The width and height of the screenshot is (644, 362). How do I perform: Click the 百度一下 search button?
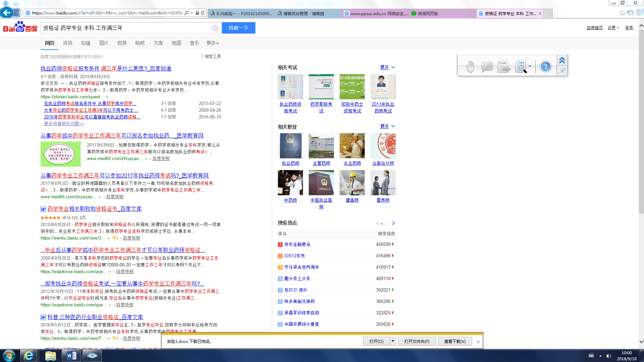pos(239,28)
